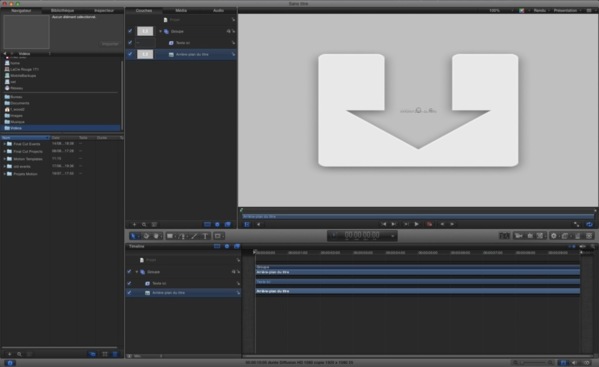The width and height of the screenshot is (599, 367).
Task: Sort the file list by Date column
Action: tap(64, 137)
